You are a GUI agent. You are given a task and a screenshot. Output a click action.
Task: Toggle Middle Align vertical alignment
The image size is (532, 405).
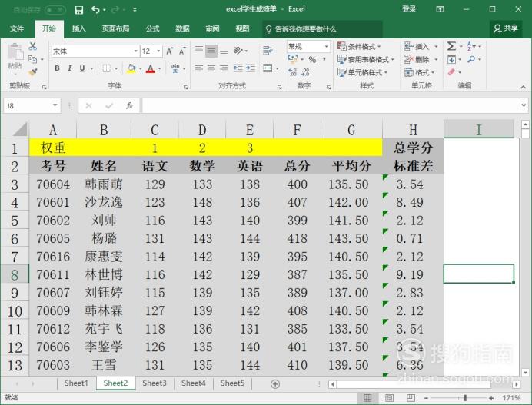[211, 51]
